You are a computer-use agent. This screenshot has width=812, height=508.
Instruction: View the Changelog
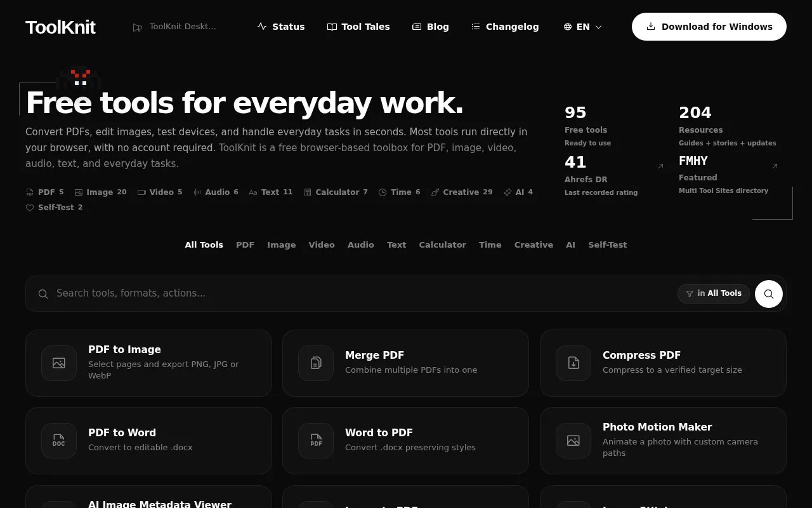tap(505, 27)
